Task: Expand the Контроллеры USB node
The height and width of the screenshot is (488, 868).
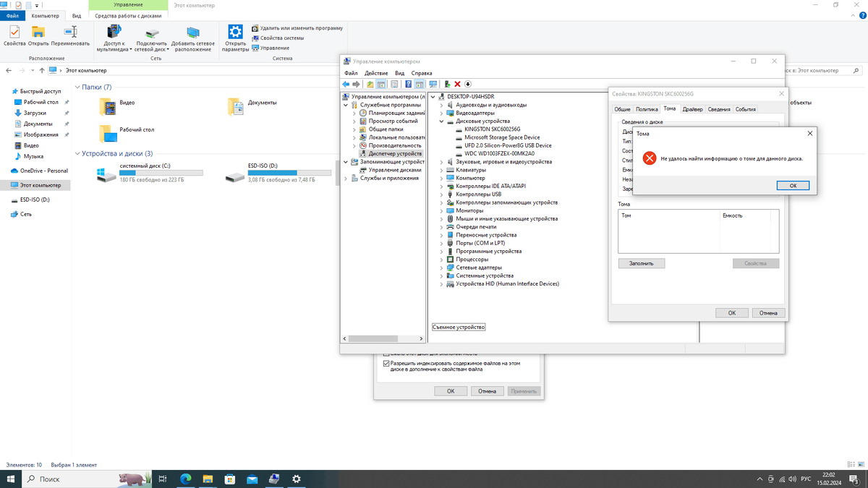Action: [442, 194]
